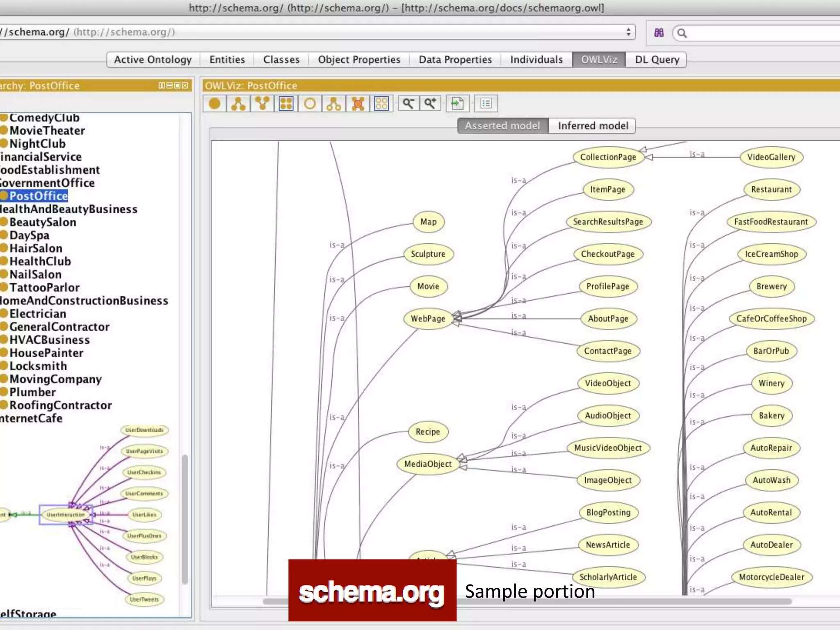Viewport: 840px width, 630px height.
Task: Click the Hide class hollow-circle icon
Action: 310,103
